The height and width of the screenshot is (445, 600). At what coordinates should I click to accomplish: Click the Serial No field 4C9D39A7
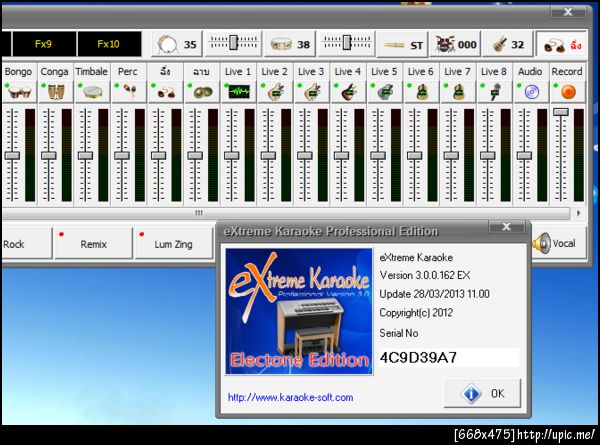pyautogui.click(x=449, y=358)
